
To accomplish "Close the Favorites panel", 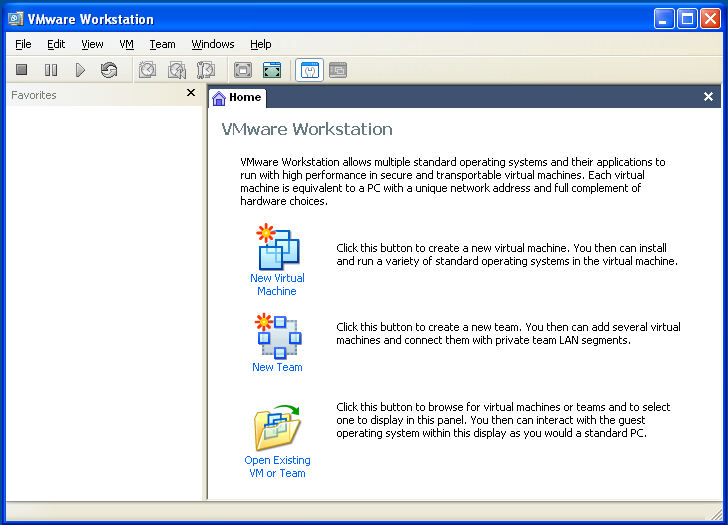I will [x=191, y=93].
